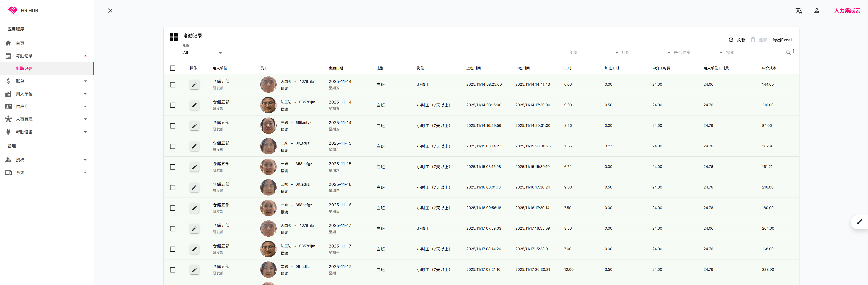Click the home icon for 主页
Image resolution: width=868 pixels, height=285 pixels.
[8, 43]
